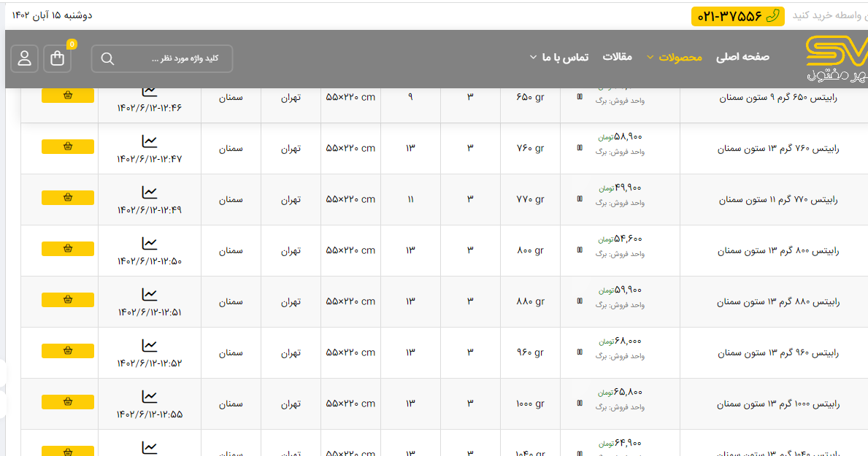The height and width of the screenshot is (456, 868).
Task: Click the Sepehr Maftool SV logo
Action: 837,58
